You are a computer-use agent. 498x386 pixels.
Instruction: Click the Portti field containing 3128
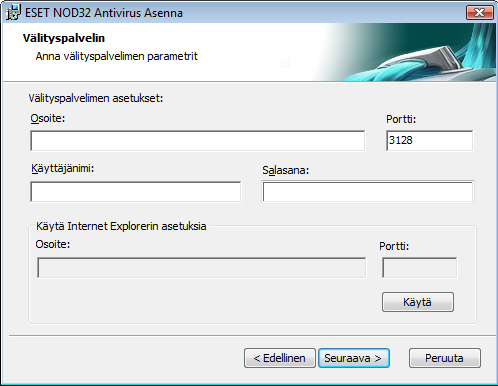click(429, 140)
